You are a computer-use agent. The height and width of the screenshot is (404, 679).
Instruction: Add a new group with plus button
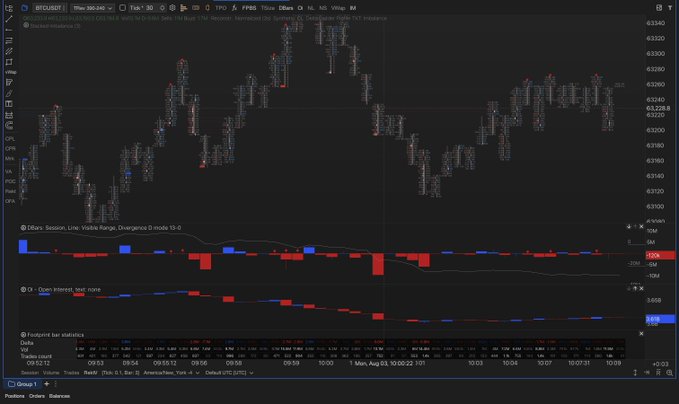tap(46, 384)
